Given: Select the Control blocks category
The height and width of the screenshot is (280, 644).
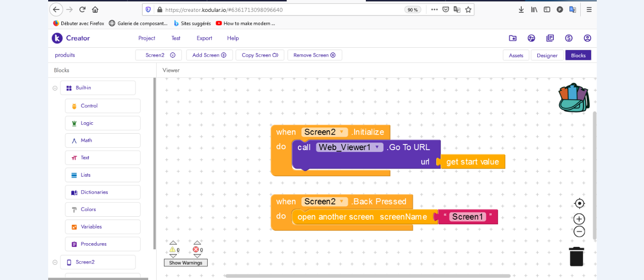Looking at the screenshot, I should click(103, 106).
